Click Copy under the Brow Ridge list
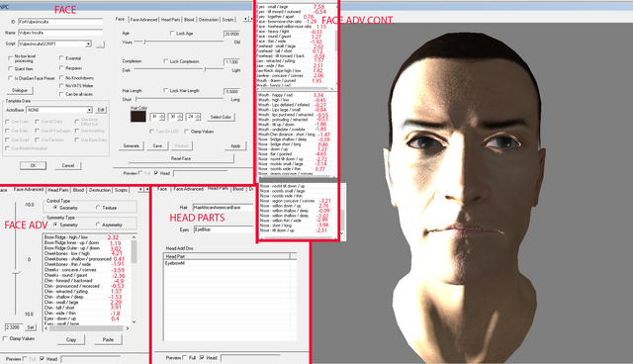 (x=71, y=340)
